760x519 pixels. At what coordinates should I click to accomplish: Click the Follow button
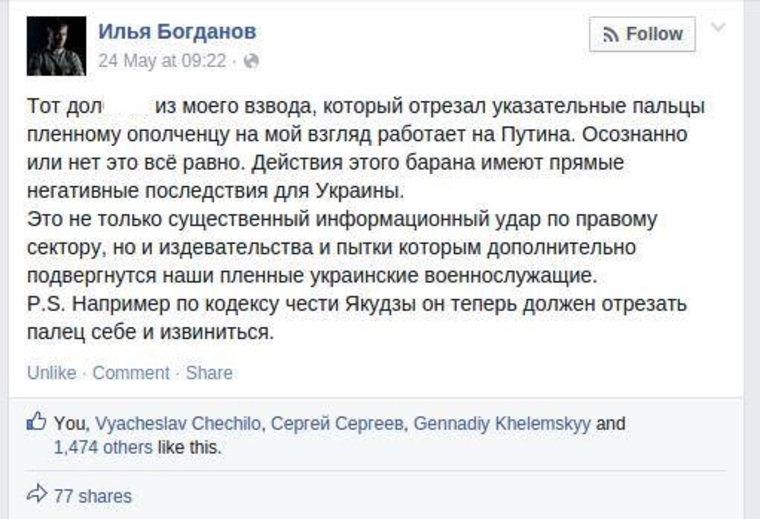642,34
